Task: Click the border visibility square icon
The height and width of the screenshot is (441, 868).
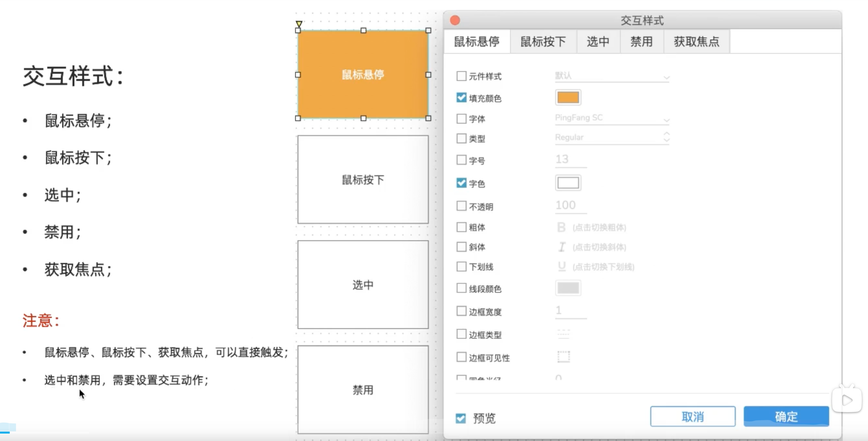Action: pos(563,356)
